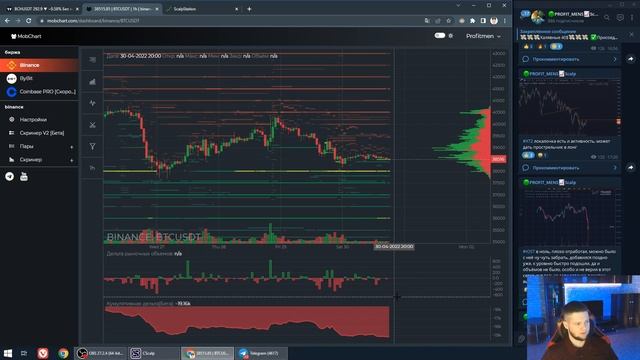This screenshot has height=360, width=640.
Task: Click the timeframe icon below the filter
Action: point(93,168)
